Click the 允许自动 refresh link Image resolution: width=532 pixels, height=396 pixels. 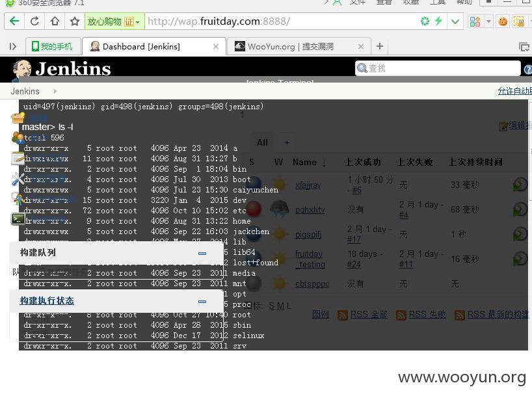point(514,91)
